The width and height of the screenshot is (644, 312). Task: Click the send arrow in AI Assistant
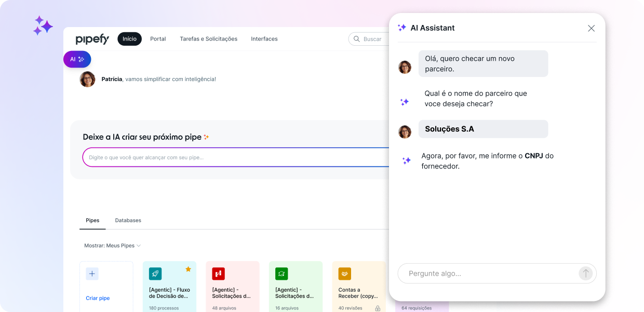585,274
